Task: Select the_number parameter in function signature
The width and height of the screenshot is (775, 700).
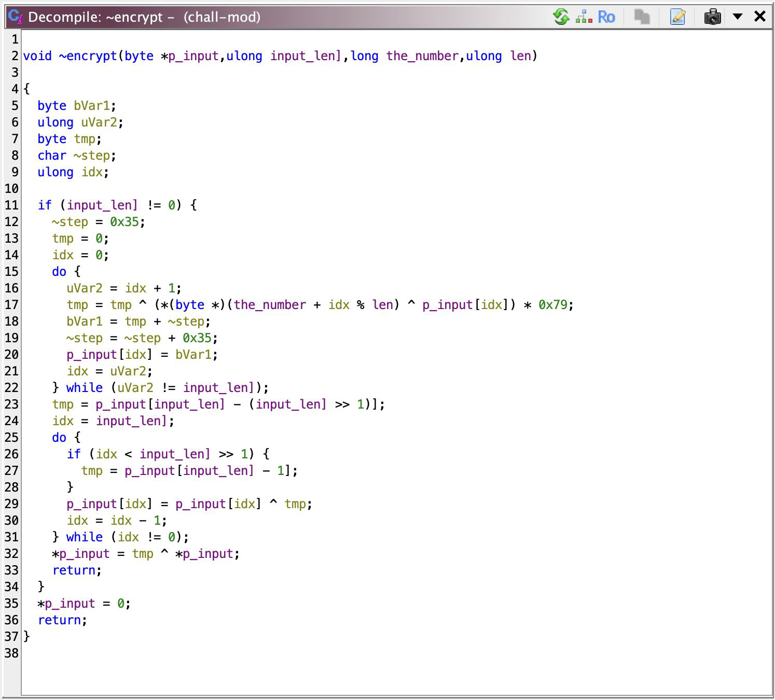Action: point(422,56)
